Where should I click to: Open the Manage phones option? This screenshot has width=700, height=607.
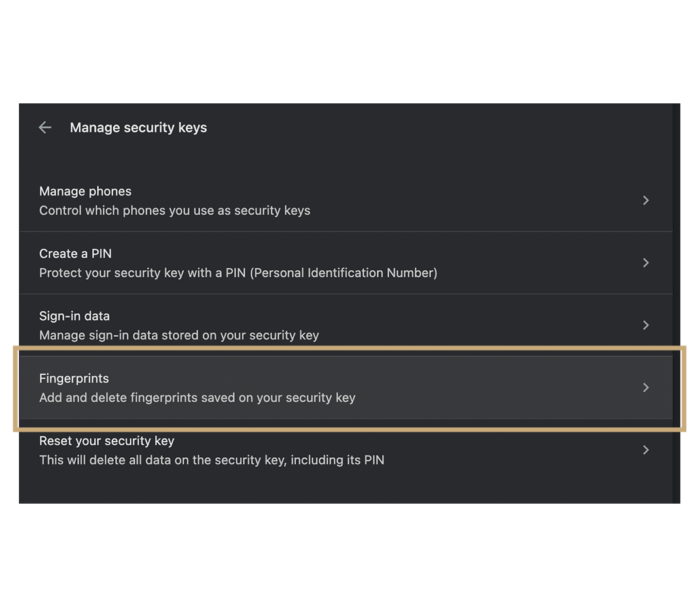[85, 191]
